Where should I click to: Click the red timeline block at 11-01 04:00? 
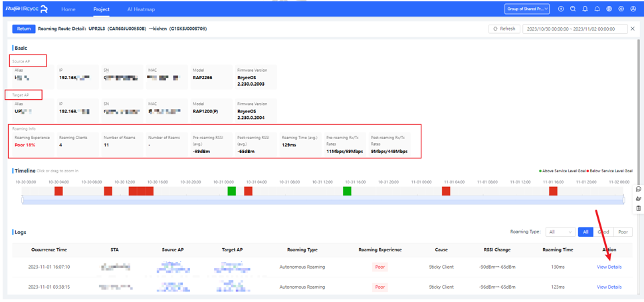[446, 191]
